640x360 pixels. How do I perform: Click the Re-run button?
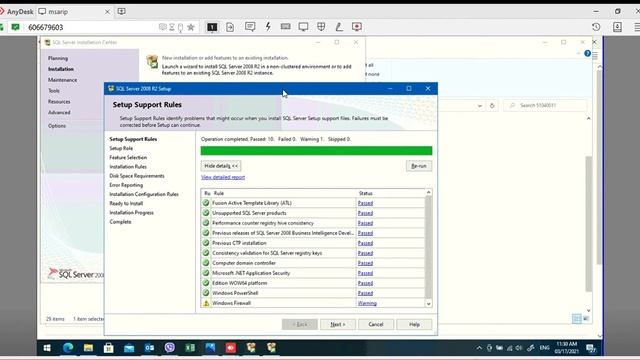[419, 166]
